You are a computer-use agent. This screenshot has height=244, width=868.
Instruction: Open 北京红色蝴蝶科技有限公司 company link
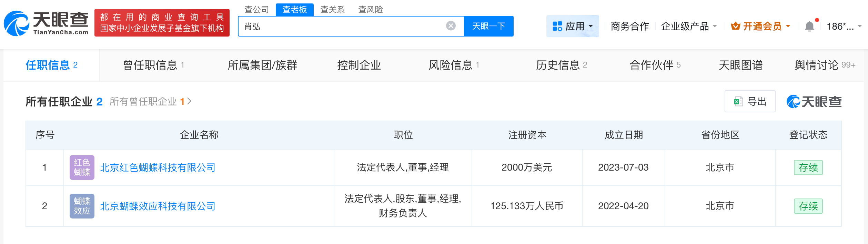(158, 168)
